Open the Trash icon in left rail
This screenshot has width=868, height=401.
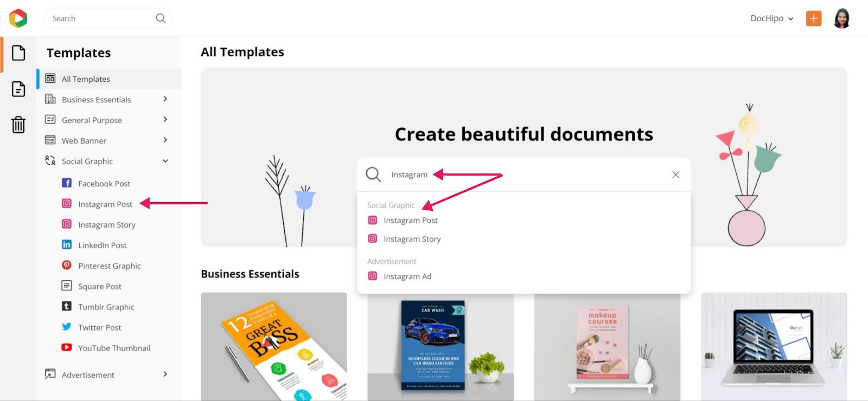click(x=18, y=125)
